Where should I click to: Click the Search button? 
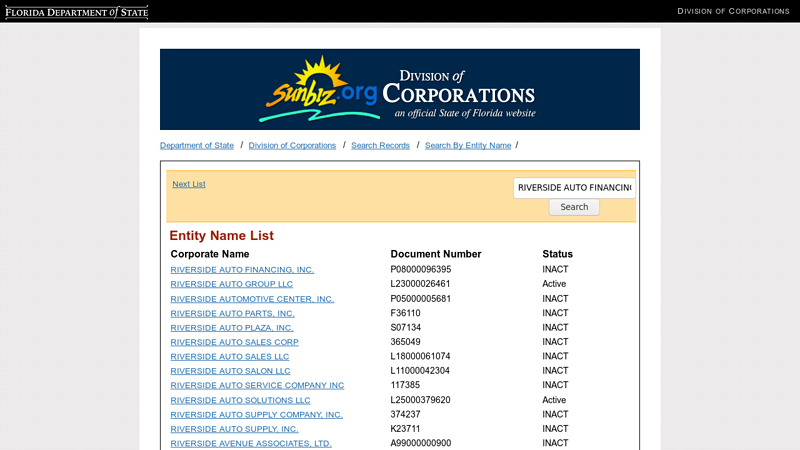click(574, 207)
